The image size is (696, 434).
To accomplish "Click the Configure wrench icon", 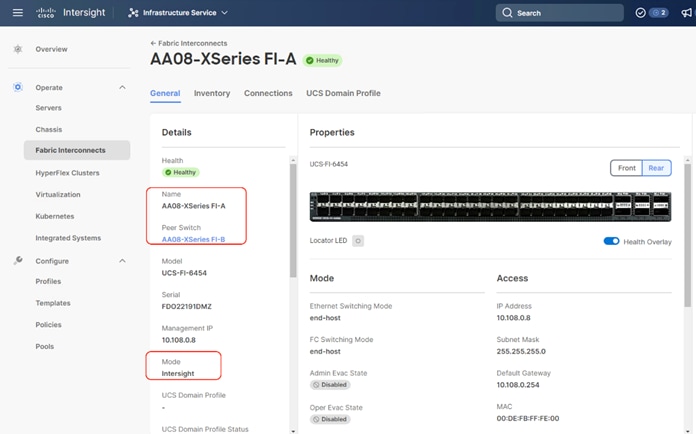I will coord(18,260).
